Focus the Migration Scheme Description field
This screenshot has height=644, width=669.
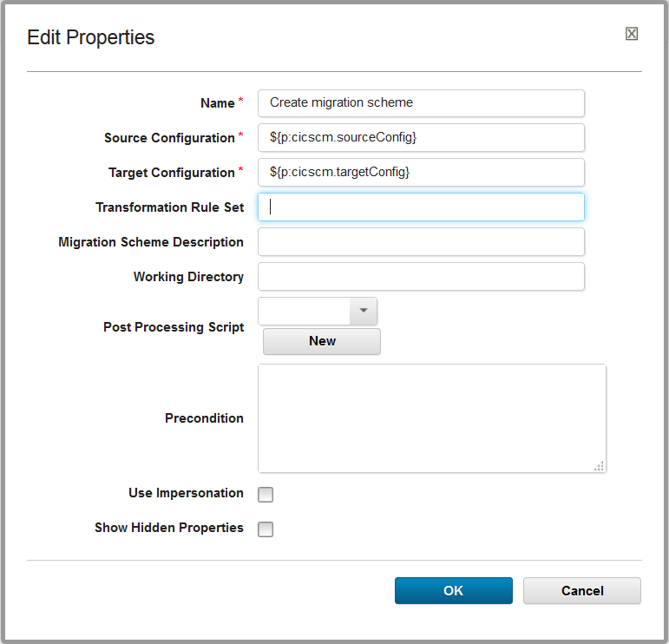tap(421, 242)
